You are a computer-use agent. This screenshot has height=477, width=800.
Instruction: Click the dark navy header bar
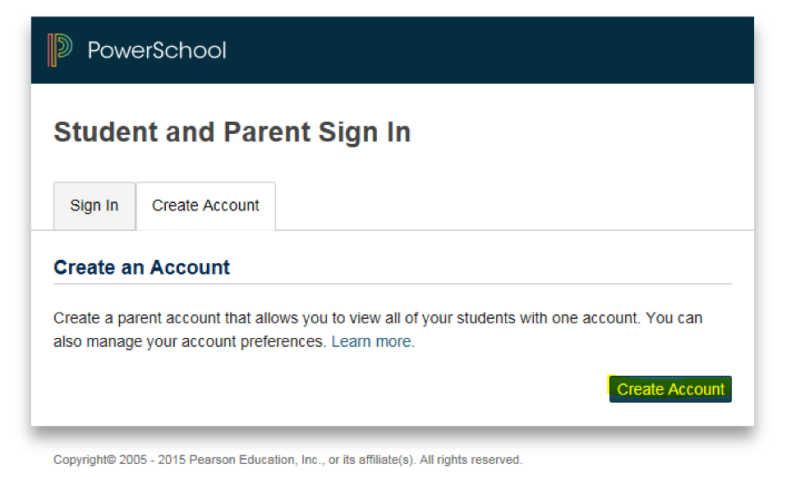480,50
